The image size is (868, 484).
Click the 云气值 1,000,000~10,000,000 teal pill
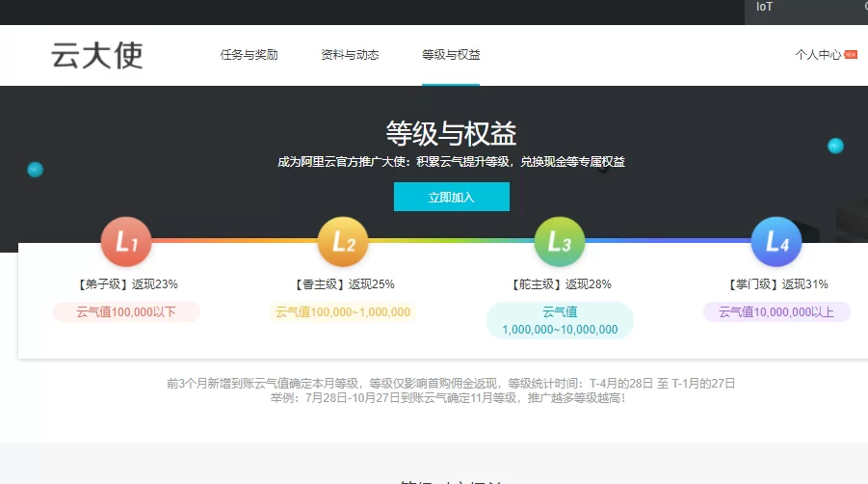(x=560, y=320)
